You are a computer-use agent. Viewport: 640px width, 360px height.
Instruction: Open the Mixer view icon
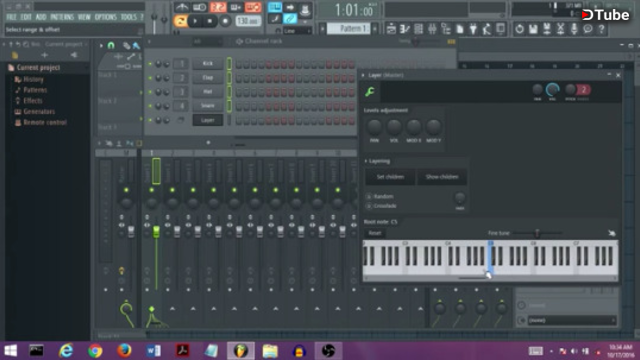coord(432,29)
